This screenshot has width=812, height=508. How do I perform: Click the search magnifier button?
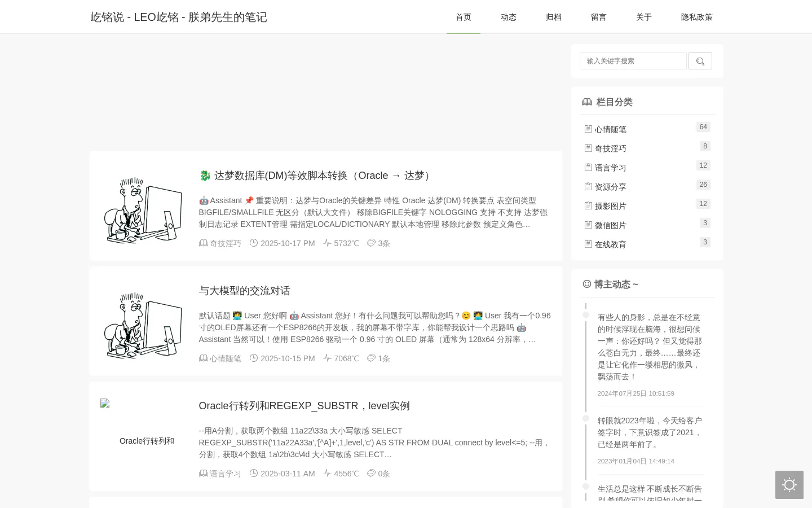[x=700, y=61]
